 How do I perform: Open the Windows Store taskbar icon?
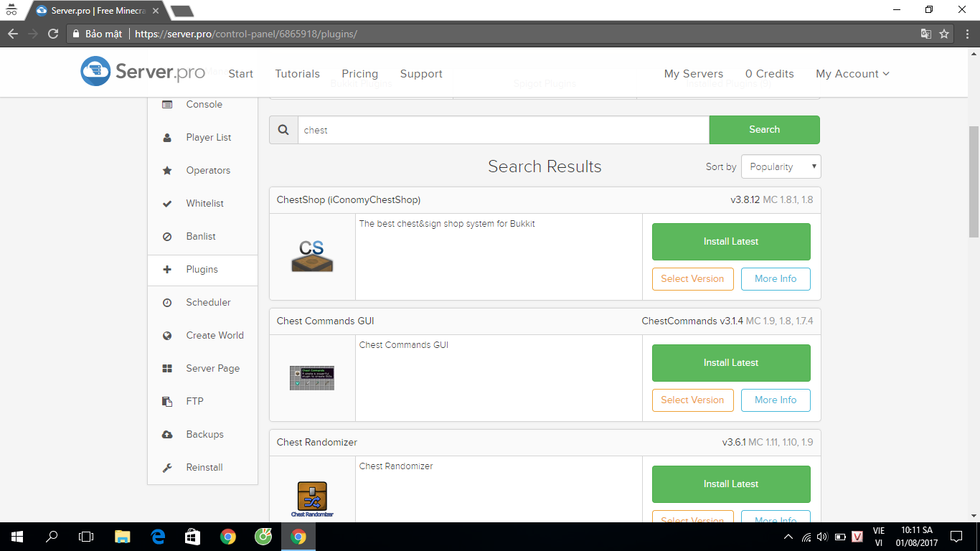pyautogui.click(x=193, y=537)
